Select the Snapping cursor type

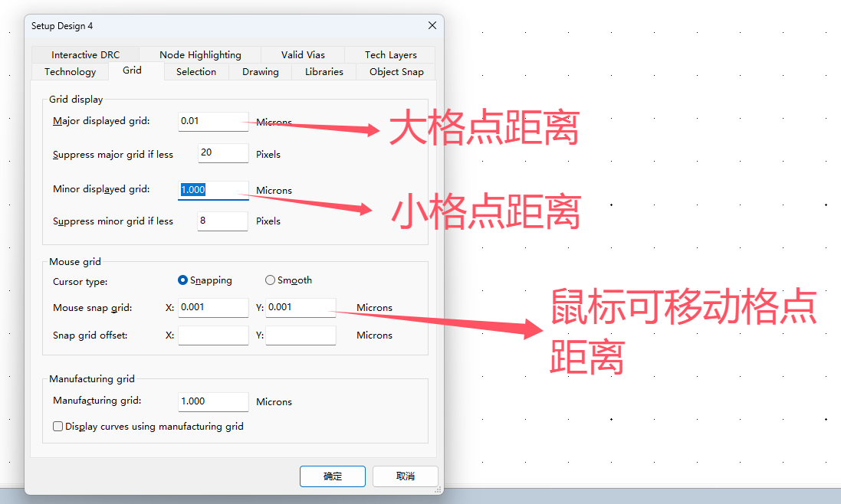click(x=205, y=280)
